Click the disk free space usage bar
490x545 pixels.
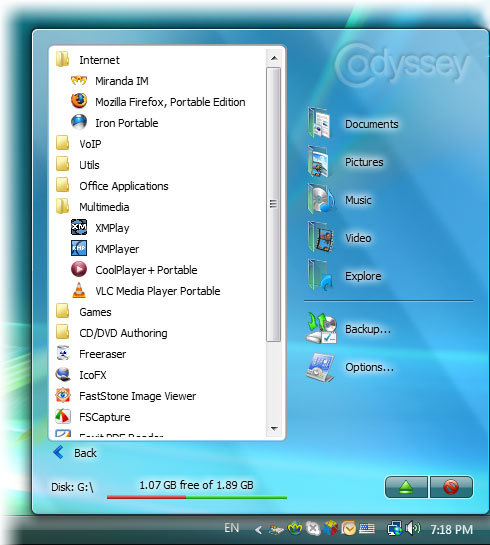coord(197,497)
